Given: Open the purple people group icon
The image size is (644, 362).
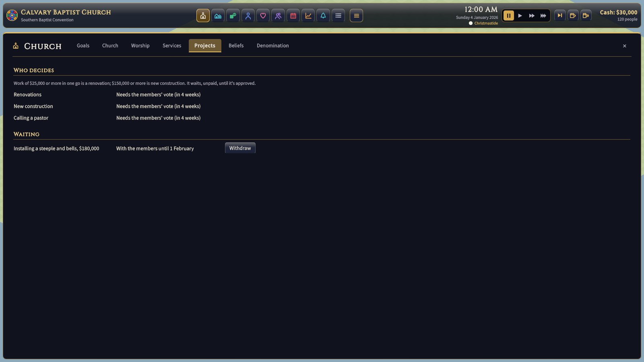Looking at the screenshot, I should [x=278, y=16].
